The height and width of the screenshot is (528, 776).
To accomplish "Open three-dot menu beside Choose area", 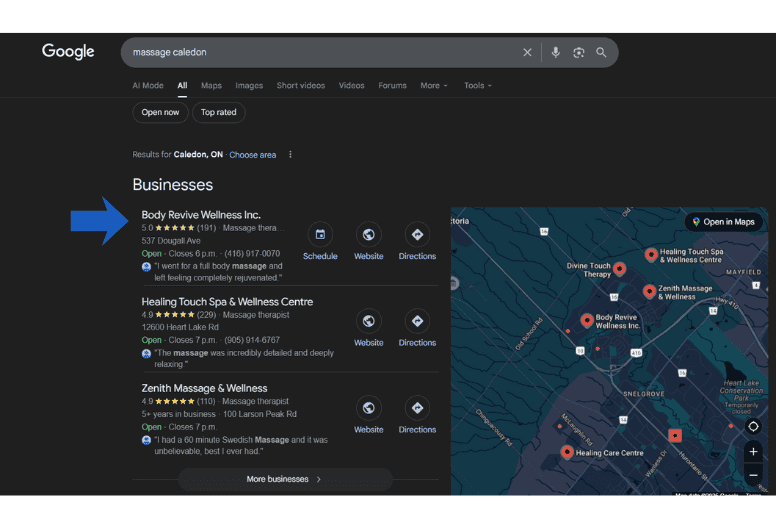I will (291, 154).
